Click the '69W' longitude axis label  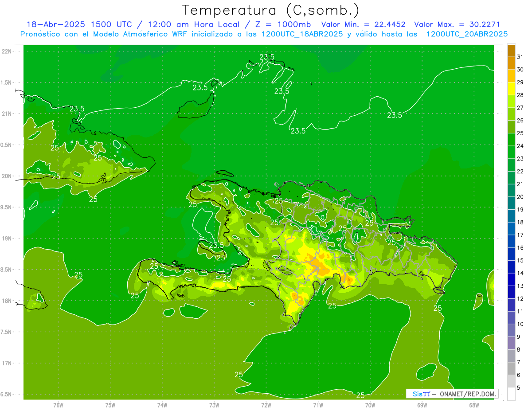(422, 405)
